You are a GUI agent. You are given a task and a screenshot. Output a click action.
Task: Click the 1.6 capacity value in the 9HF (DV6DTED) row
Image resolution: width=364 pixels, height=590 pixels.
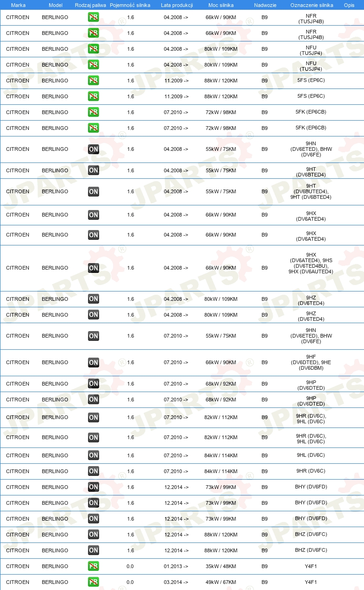click(130, 362)
